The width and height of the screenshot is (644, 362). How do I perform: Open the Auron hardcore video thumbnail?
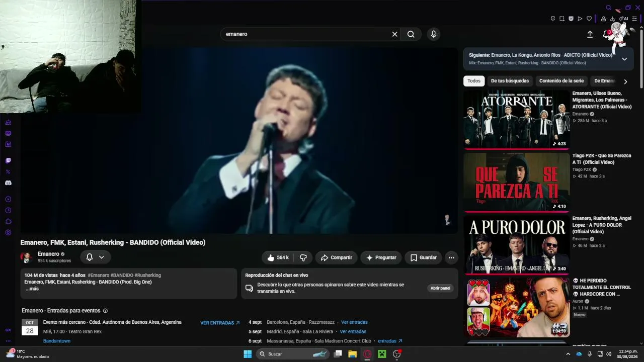517,307
